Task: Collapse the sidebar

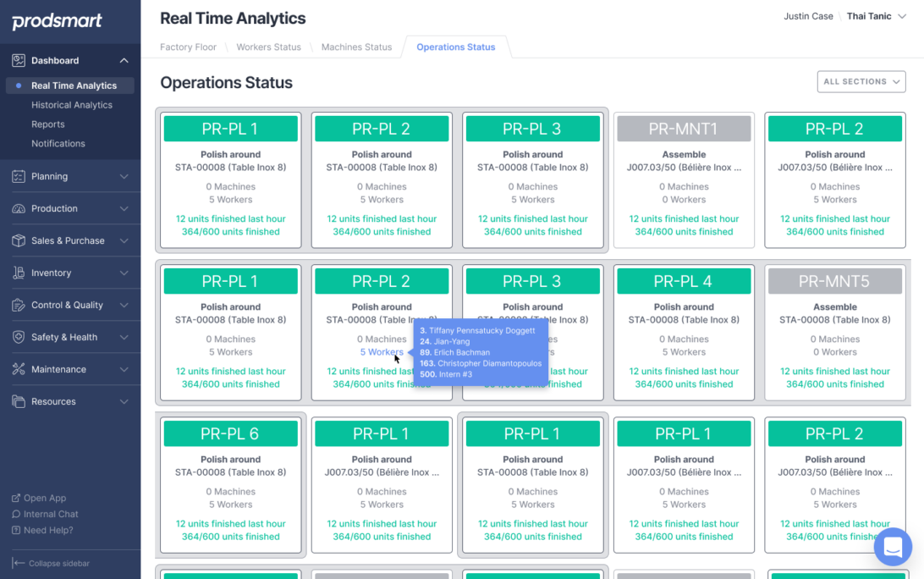Action: (52, 563)
